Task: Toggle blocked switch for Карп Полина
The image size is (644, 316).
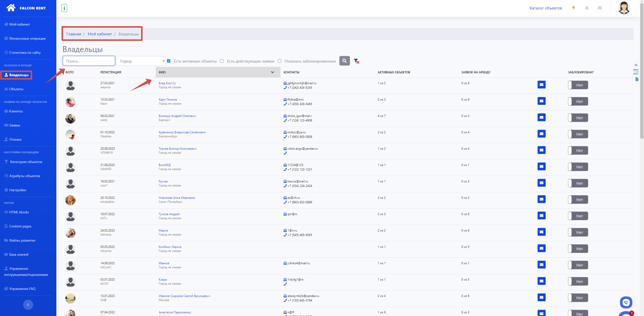Action: [x=578, y=101]
